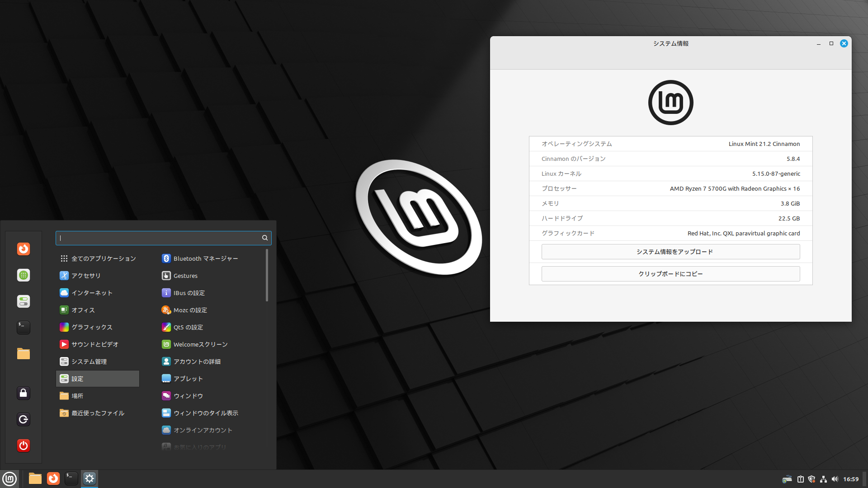Click the Linux Mint menu button on the panel
Screen dimensions: 868x488
click(9, 479)
